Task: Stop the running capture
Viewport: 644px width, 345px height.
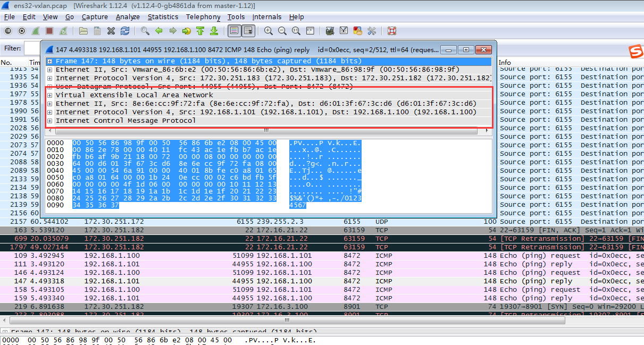Action: coord(49,31)
